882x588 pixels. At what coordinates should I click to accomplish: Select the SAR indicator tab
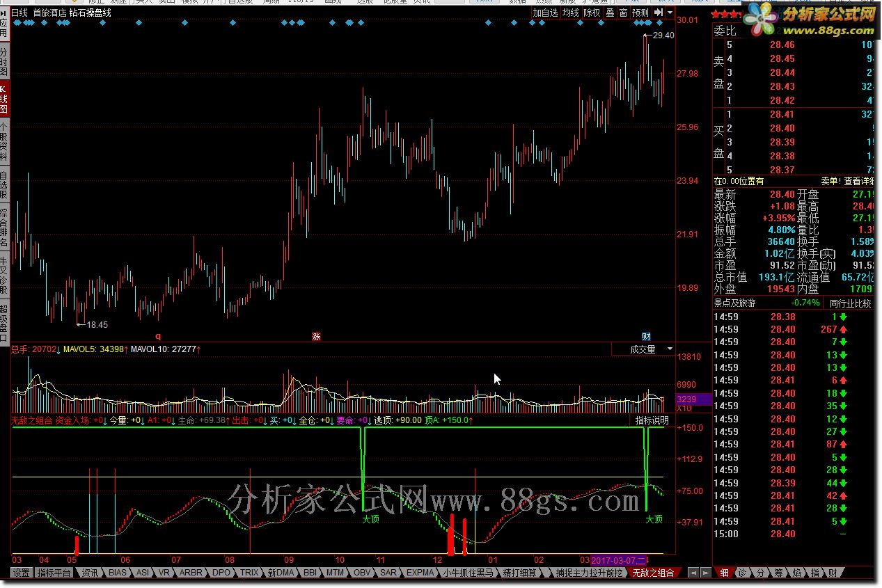388,573
